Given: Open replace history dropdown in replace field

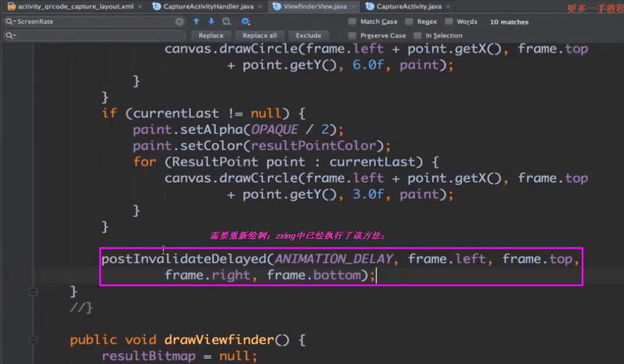Looking at the screenshot, I should click(10, 36).
